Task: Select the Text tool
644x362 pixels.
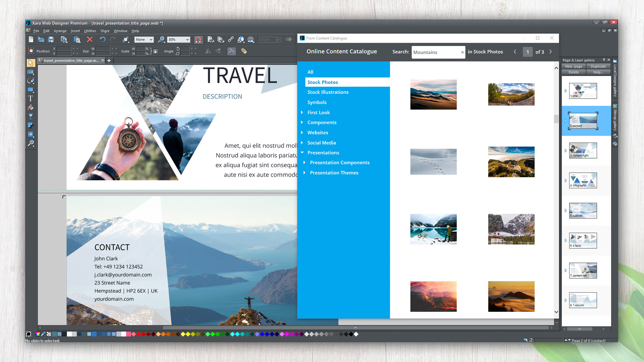Action: [x=31, y=99]
